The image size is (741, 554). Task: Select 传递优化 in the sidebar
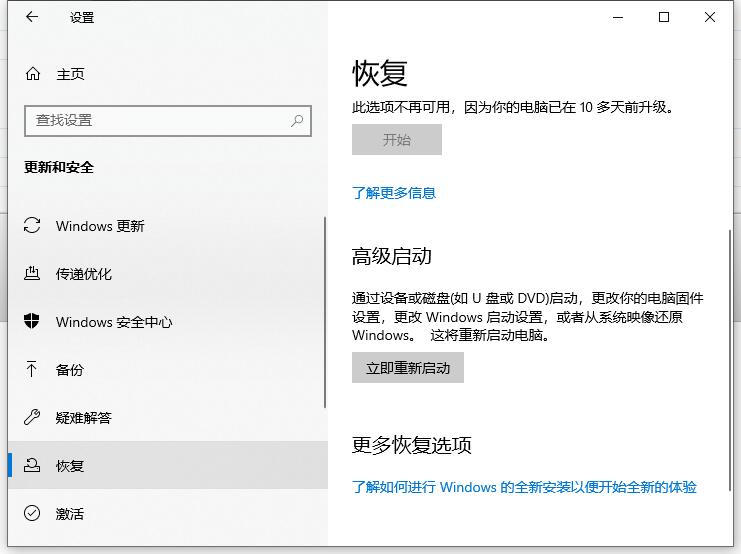point(168,274)
